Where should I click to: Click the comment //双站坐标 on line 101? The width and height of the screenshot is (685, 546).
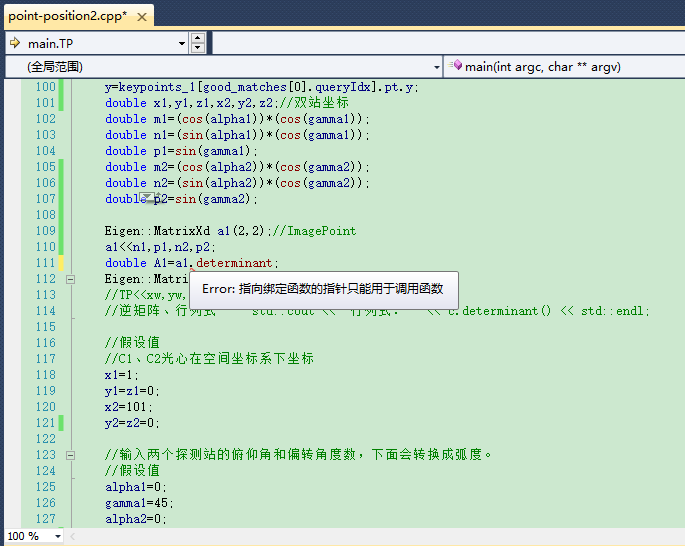314,103
